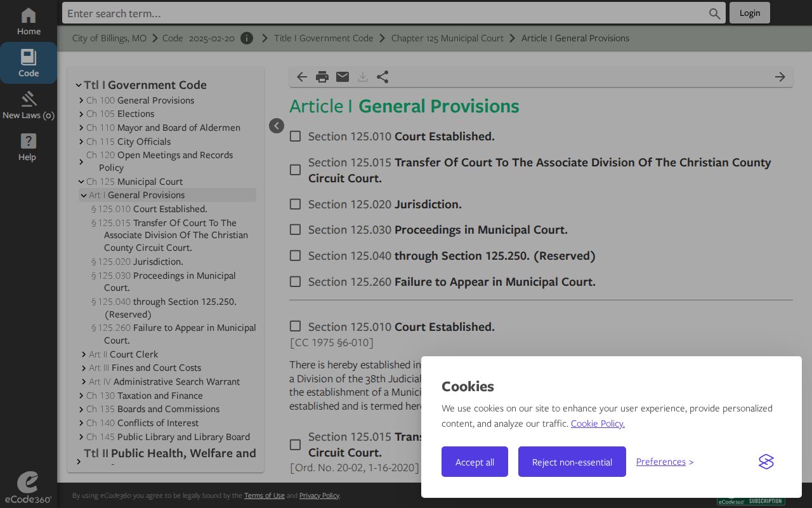Screen dimensions: 812x508
Task: Expand Ch 110 Mayor and Board of Aldermen
Action: [x=81, y=128]
